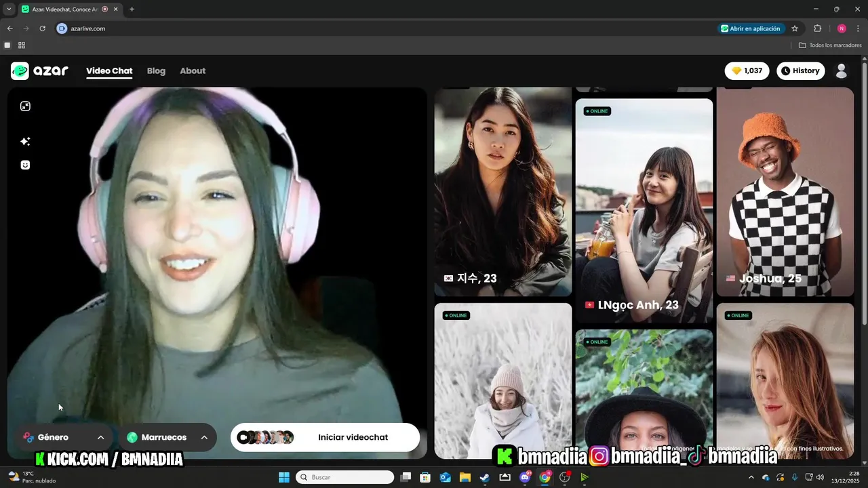This screenshot has width=868, height=488.
Task: Bookmark this page with star icon
Action: pyautogui.click(x=795, y=28)
